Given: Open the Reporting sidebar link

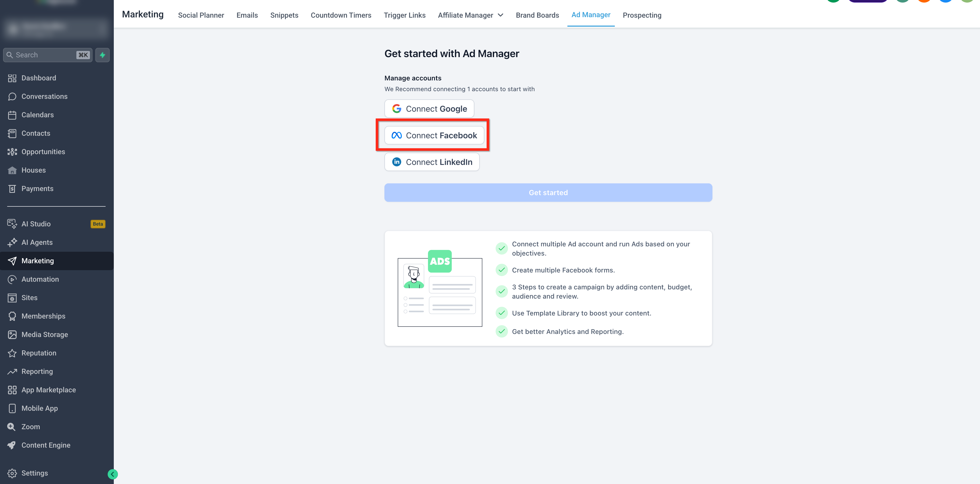Looking at the screenshot, I should (37, 372).
